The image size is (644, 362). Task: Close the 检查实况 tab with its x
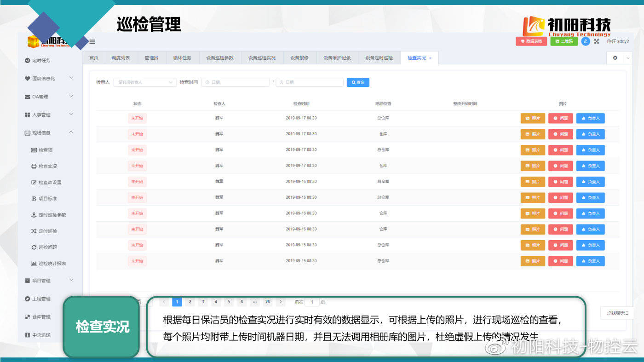pos(430,58)
